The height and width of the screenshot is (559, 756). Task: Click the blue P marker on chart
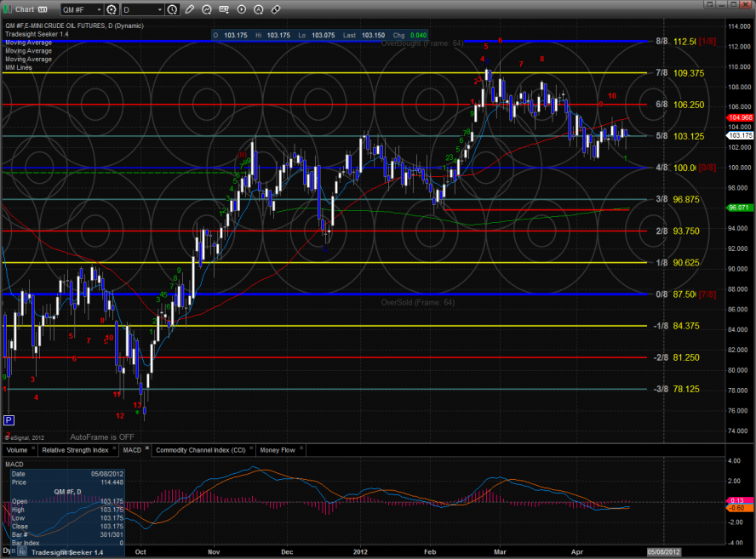point(9,420)
